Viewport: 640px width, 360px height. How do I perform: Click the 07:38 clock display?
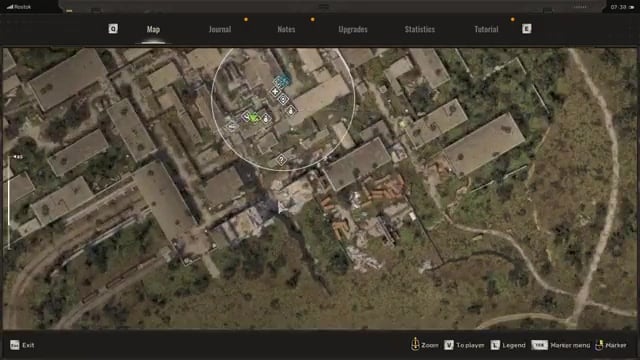pyautogui.click(x=618, y=7)
